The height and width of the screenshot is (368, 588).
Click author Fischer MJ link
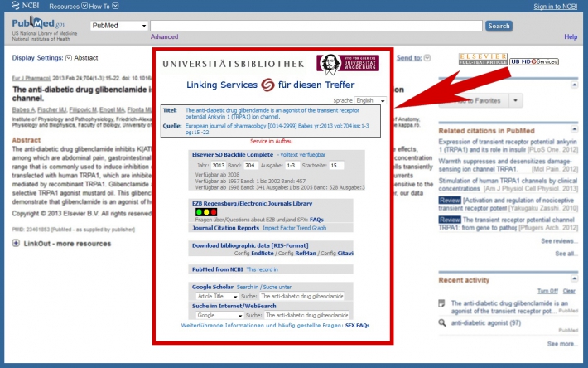pyautogui.click(x=51, y=109)
